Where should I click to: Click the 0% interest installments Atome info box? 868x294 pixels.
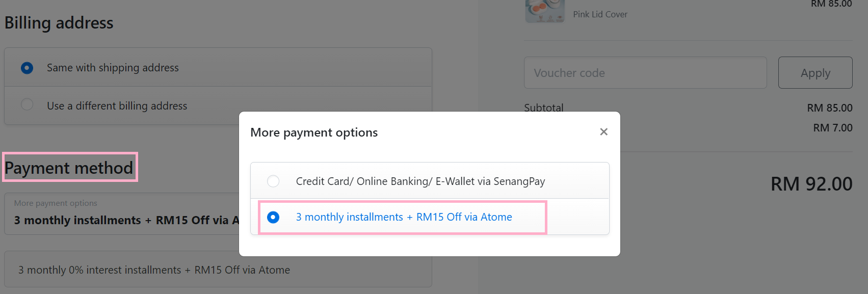[x=218, y=269]
